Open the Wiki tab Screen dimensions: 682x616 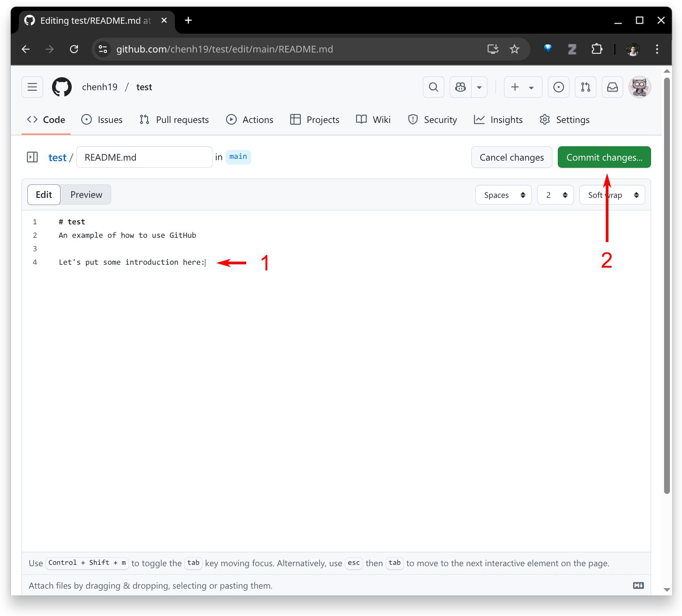point(373,120)
